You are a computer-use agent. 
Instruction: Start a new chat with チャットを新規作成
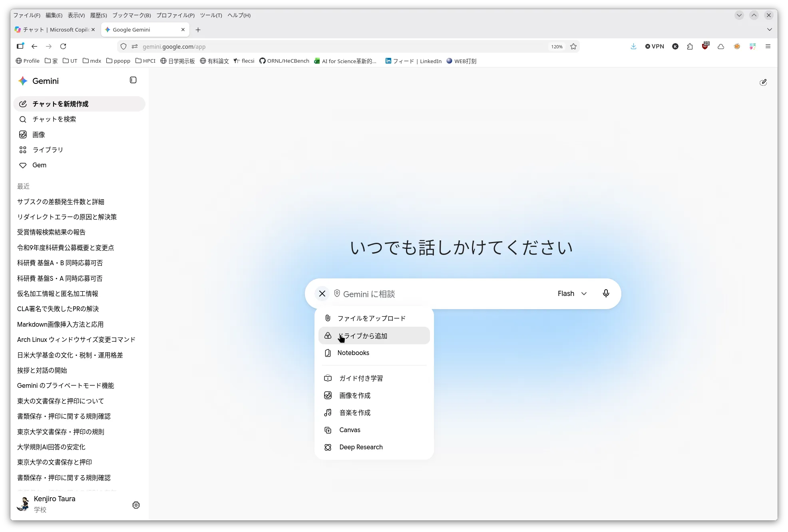[79, 104]
